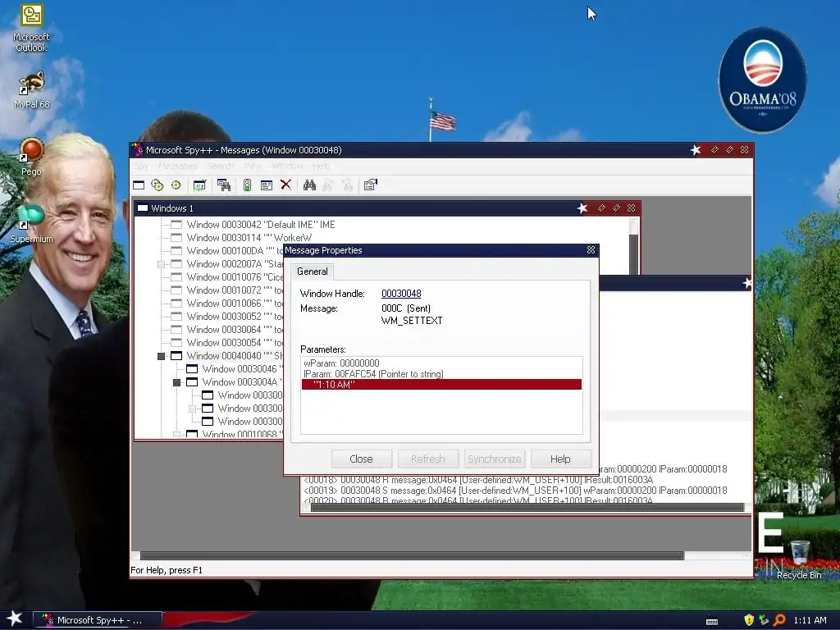
Task: Open the Search menu
Action: point(221,166)
